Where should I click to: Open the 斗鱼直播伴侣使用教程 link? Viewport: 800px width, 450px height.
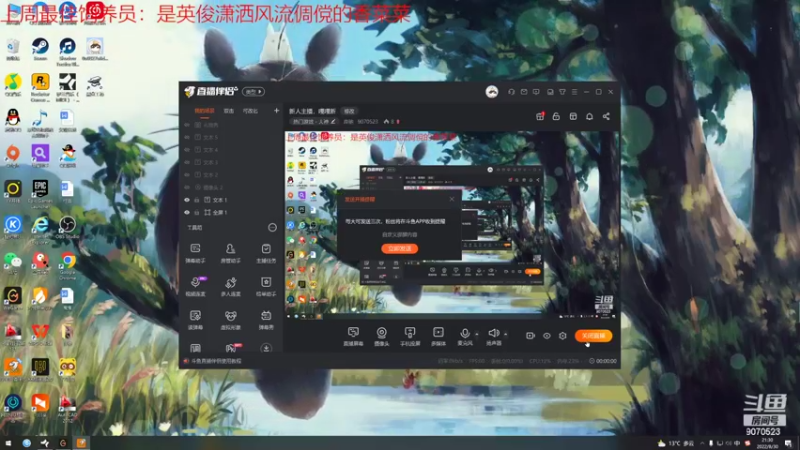[x=216, y=361]
